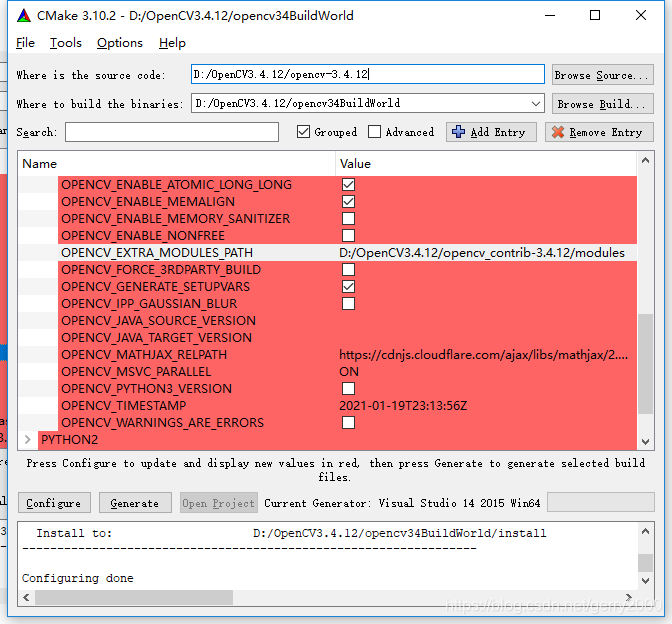The height and width of the screenshot is (624, 672).
Task: Uncheck OPENCV_ENABLE_MEMALIGN checkbox
Action: [348, 201]
